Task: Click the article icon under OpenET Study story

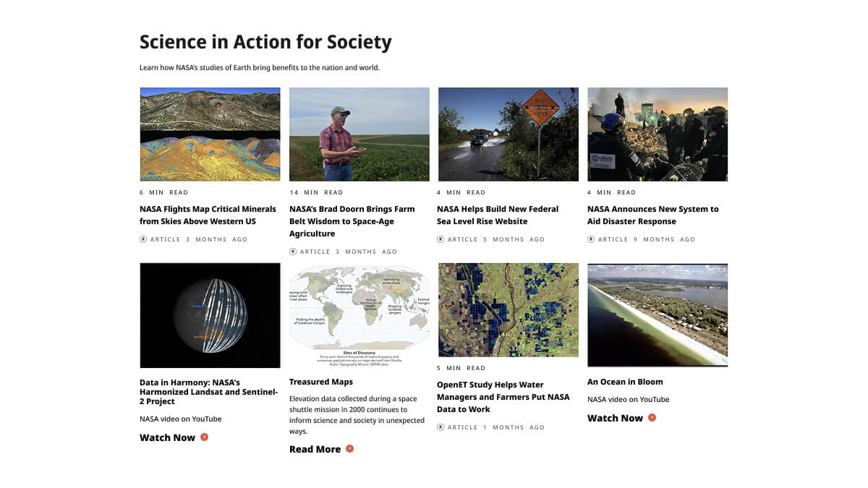Action: pyautogui.click(x=441, y=427)
